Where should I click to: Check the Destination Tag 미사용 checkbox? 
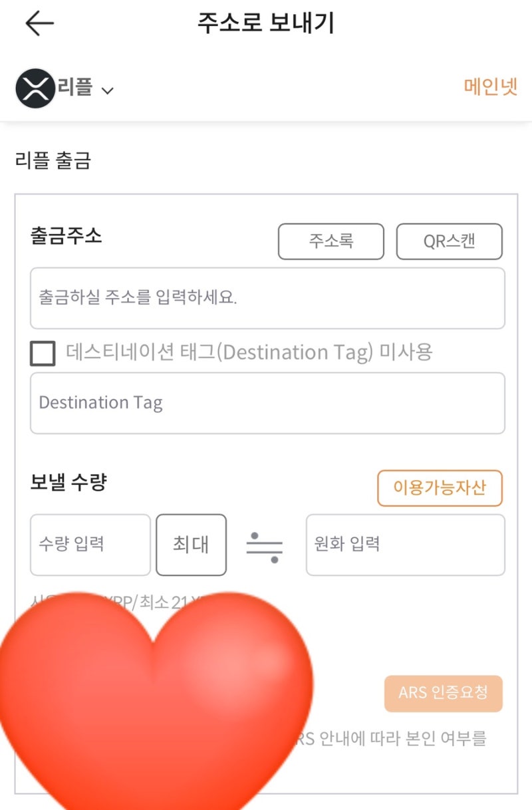click(43, 352)
